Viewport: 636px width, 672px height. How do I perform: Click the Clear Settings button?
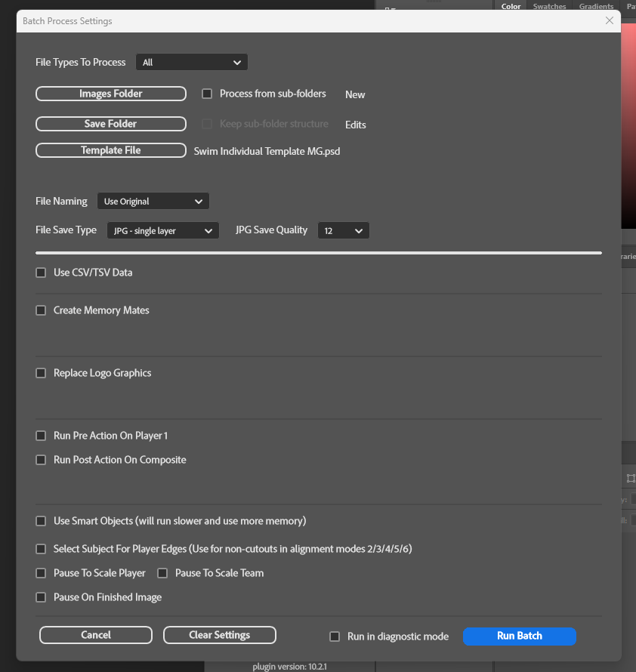click(220, 635)
